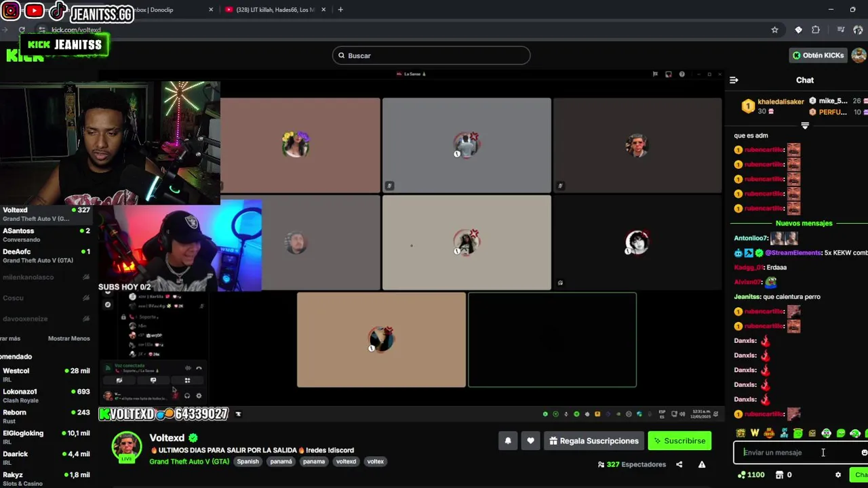The height and width of the screenshot is (488, 868).
Task: Expand the chat leaderboard chevron
Action: pyautogui.click(x=805, y=125)
